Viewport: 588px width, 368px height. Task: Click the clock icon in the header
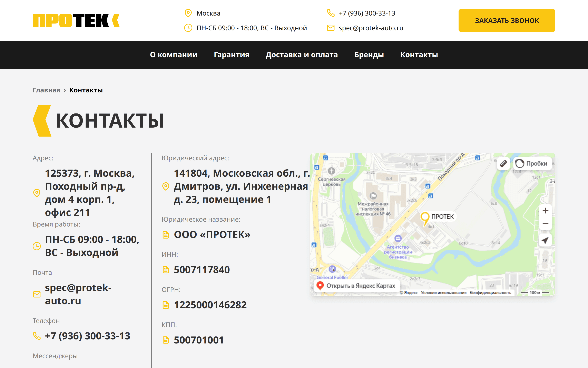coord(188,28)
